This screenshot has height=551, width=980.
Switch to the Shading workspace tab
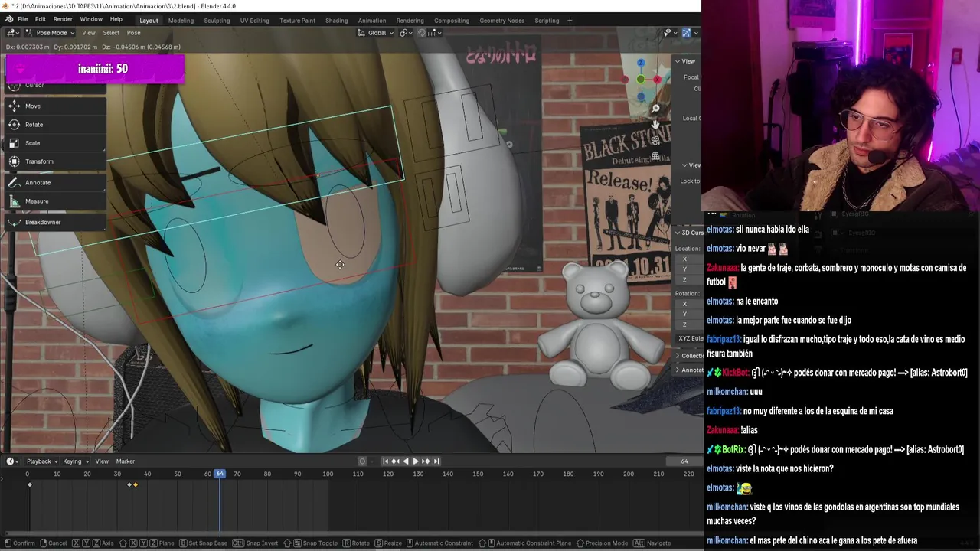336,21
